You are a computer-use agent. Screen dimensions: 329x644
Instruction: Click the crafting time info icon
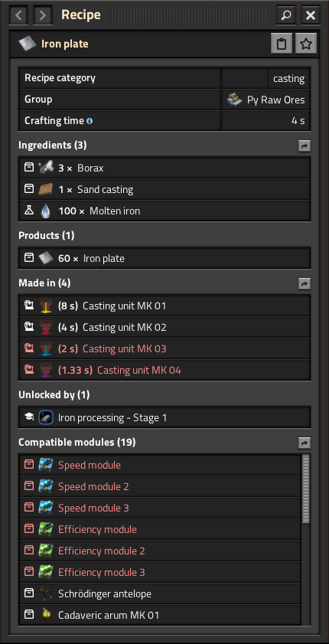[x=90, y=121]
